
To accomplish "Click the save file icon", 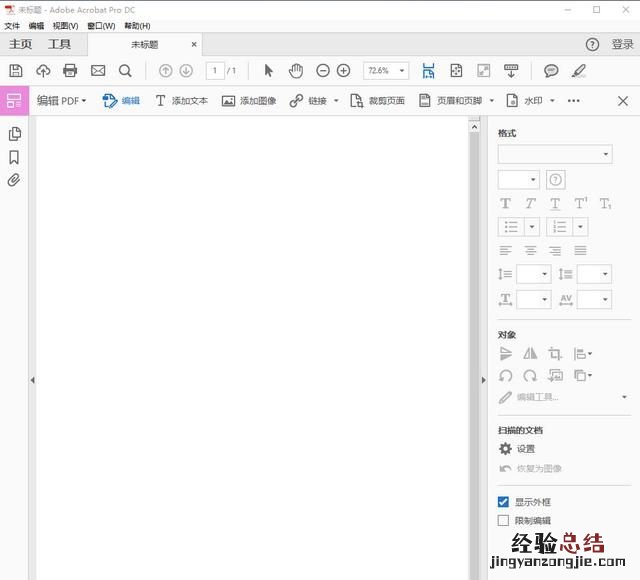I will click(x=16, y=71).
